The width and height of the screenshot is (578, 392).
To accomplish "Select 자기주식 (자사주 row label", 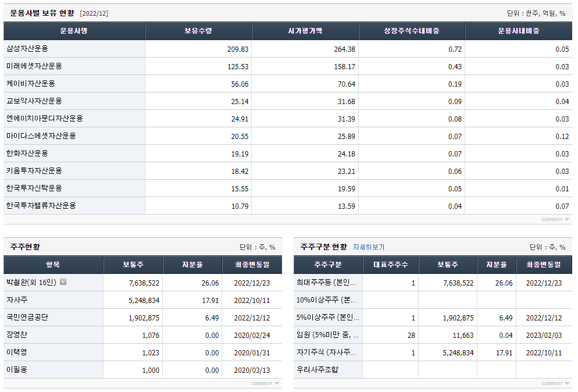I will [x=326, y=352].
